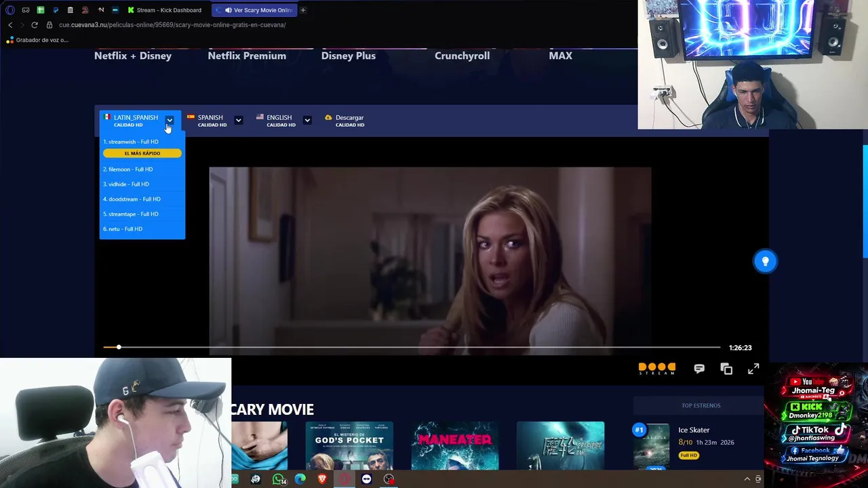This screenshot has height=488, width=868.
Task: Open WhatsApp from the taskbar
Action: tap(279, 479)
